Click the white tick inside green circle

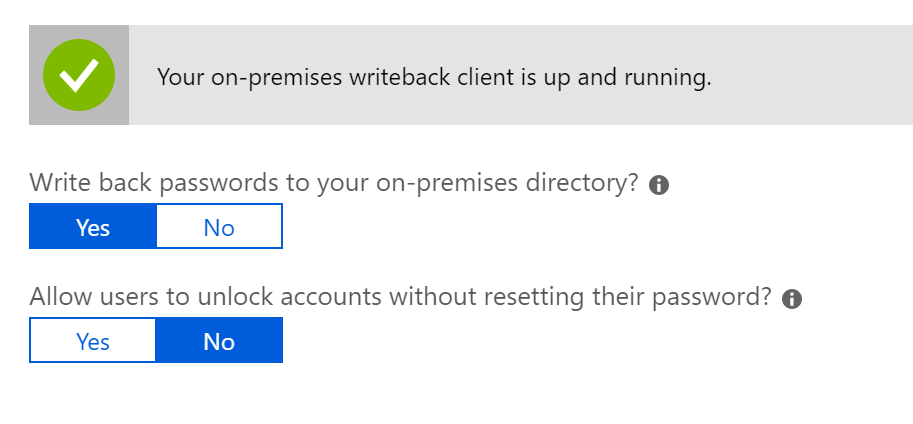[79, 75]
